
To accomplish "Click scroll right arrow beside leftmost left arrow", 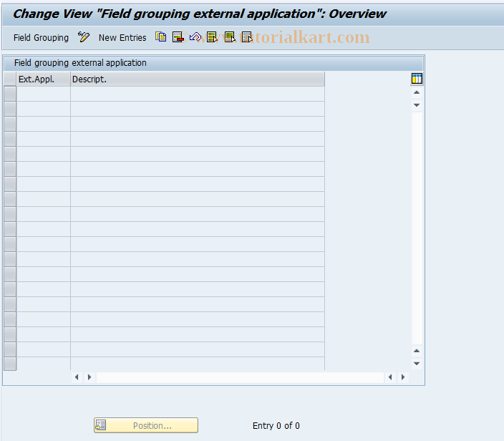I will (x=89, y=377).
